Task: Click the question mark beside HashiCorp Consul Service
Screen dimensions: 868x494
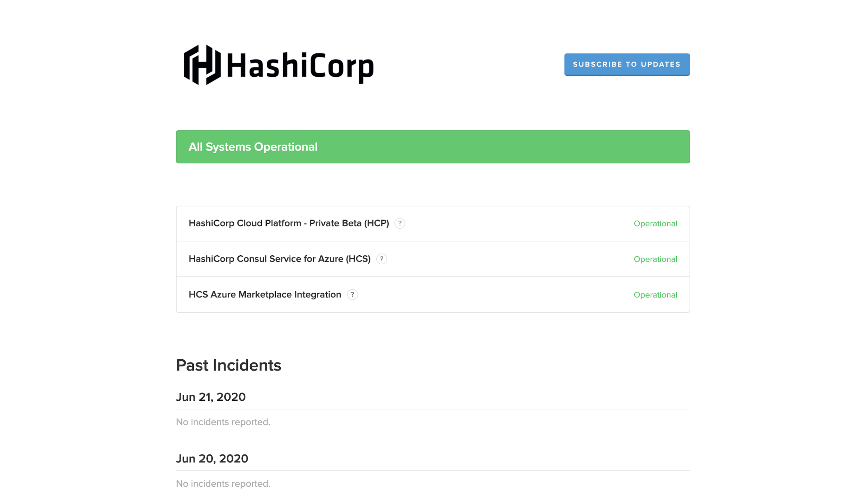Action: (x=381, y=259)
